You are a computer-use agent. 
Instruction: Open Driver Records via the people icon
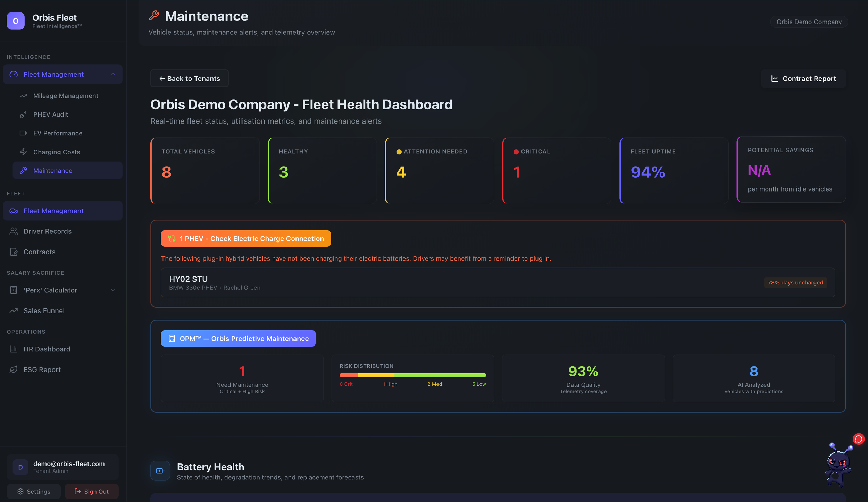(14, 231)
